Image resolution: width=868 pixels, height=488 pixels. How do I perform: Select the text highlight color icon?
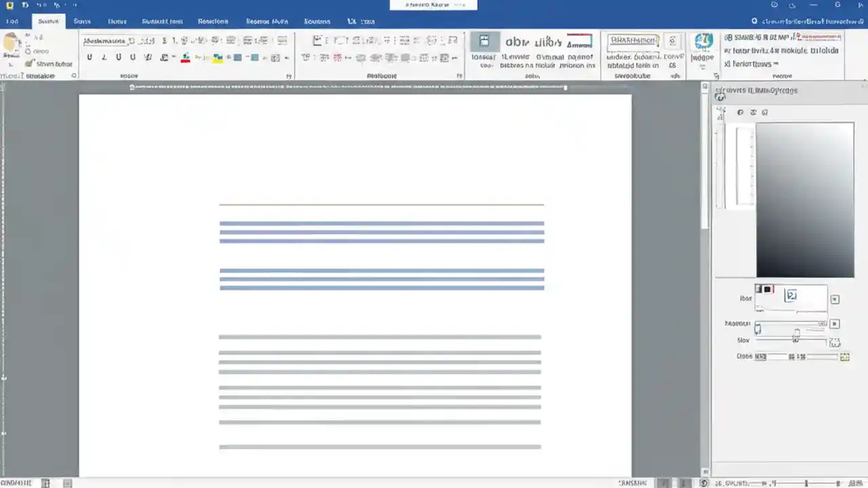pyautogui.click(x=217, y=57)
